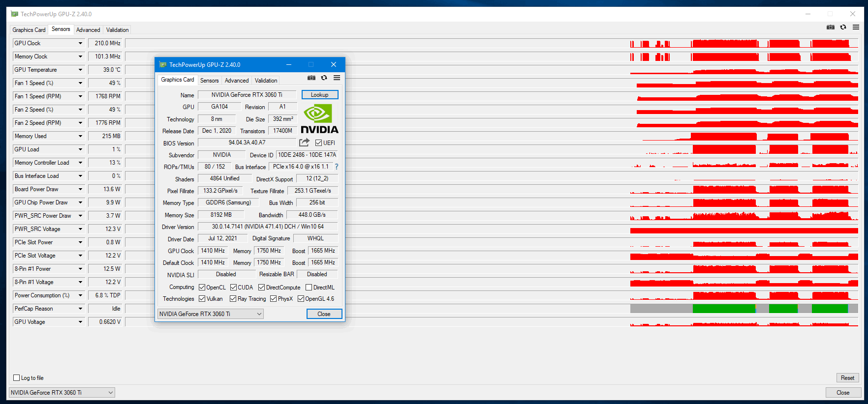Click the Board Power Draw value 13.6 W

(105, 189)
